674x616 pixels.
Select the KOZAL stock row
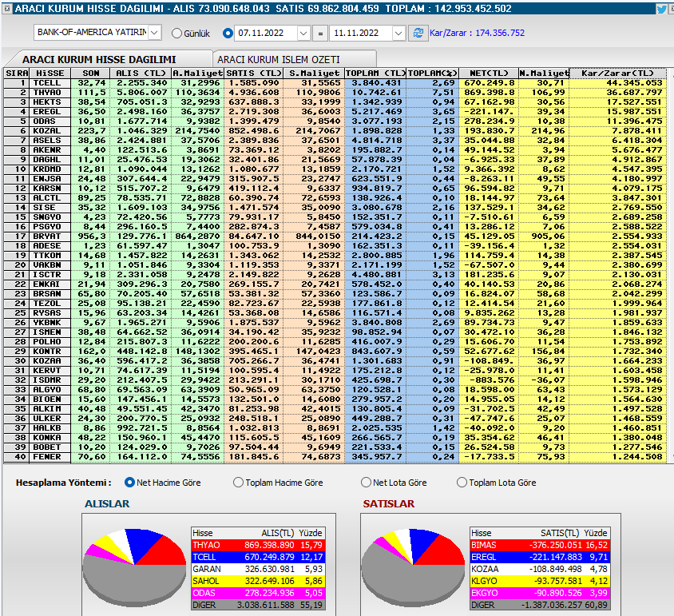335,131
